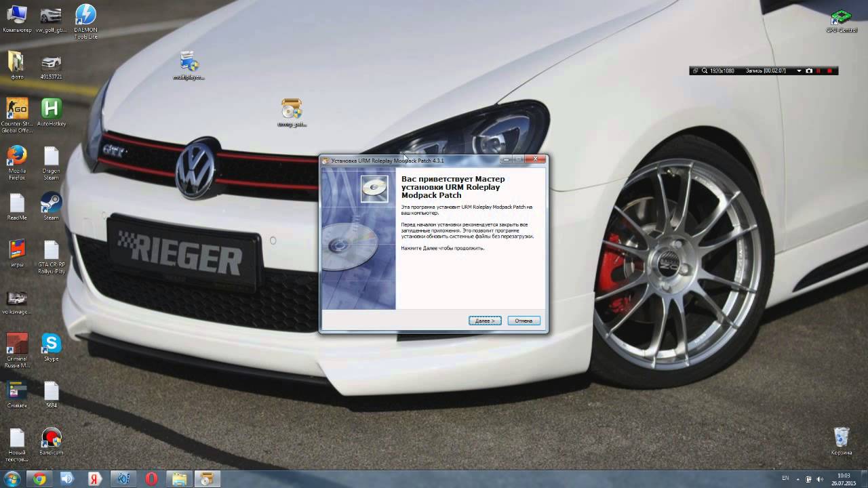This screenshot has width=868, height=488.
Task: Open the Mozilla Firefox desktop shortcut
Action: coord(17,163)
